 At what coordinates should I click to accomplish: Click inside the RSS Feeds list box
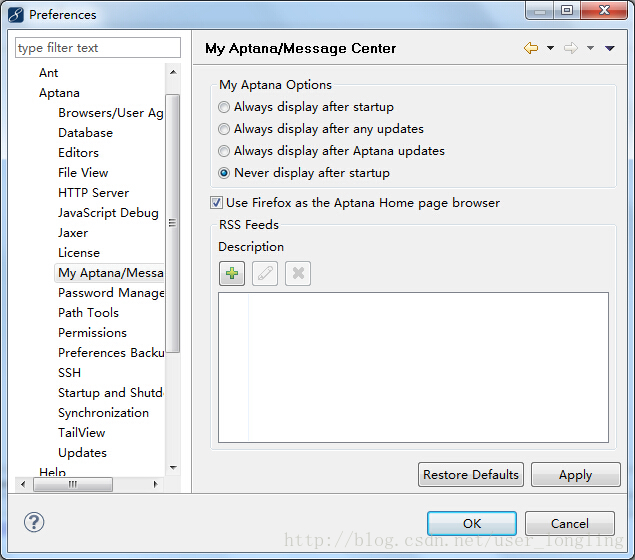coord(413,367)
